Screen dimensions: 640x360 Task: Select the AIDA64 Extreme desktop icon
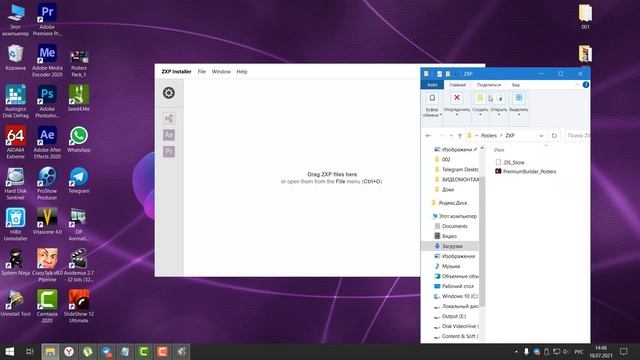coord(16,142)
